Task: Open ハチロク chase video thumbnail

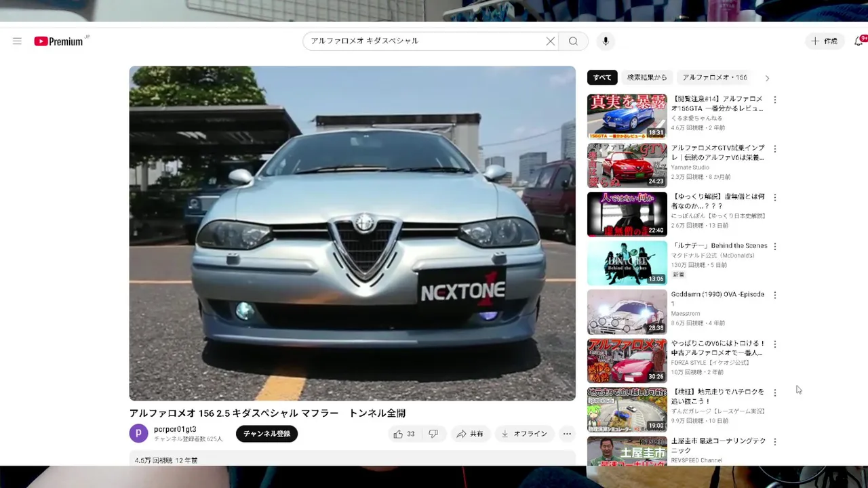Action: [x=627, y=409]
